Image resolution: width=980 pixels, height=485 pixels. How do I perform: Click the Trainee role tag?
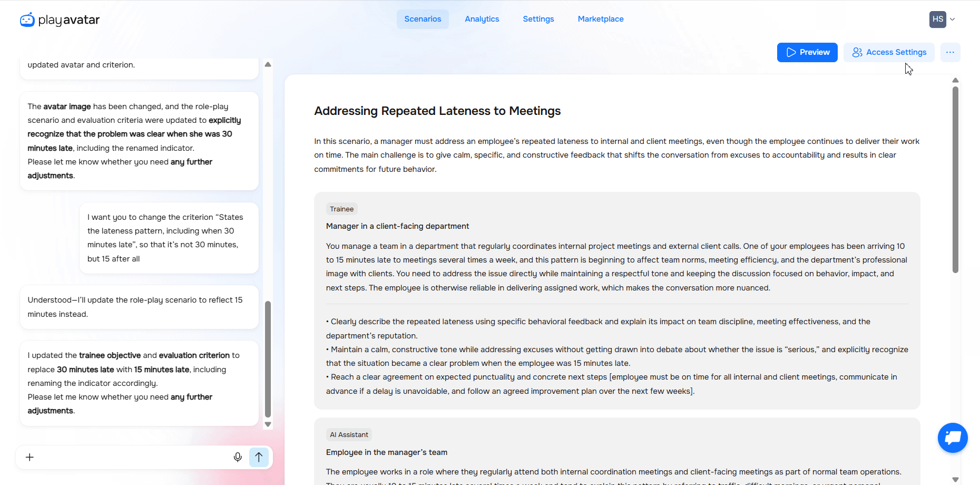341,209
